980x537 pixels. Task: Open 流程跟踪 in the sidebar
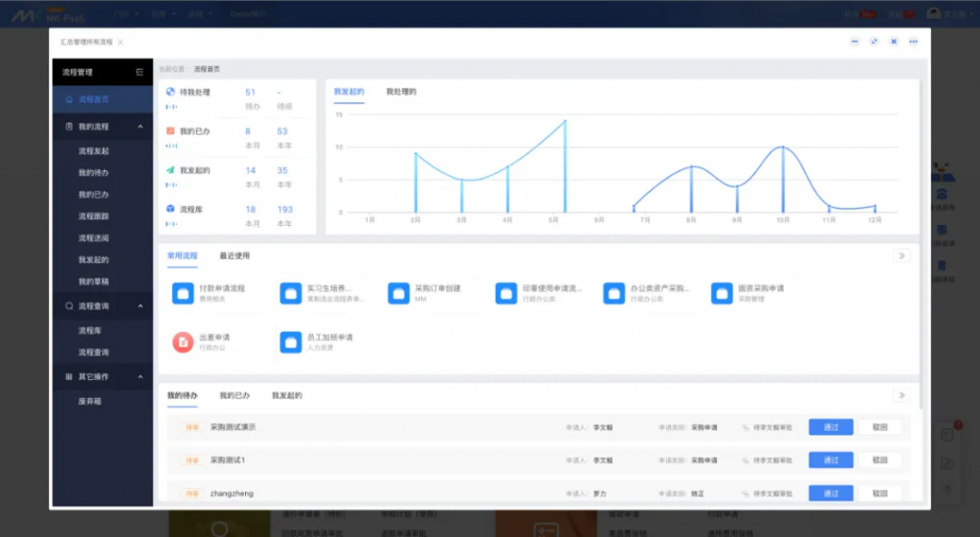94,216
